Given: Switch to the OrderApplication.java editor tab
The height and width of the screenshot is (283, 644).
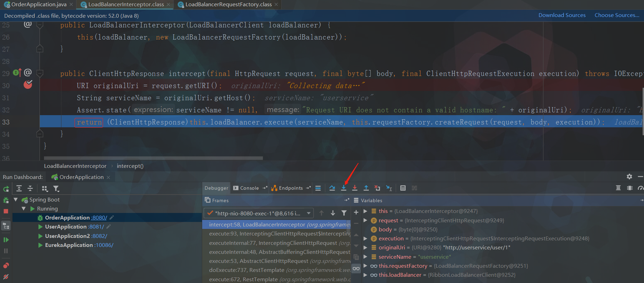Looking at the screenshot, I should [39, 5].
